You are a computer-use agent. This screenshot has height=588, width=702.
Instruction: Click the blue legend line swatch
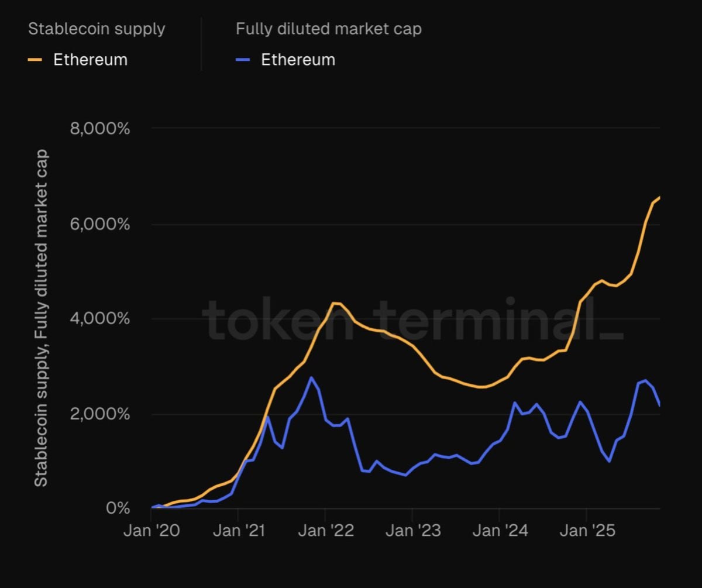[x=243, y=60]
